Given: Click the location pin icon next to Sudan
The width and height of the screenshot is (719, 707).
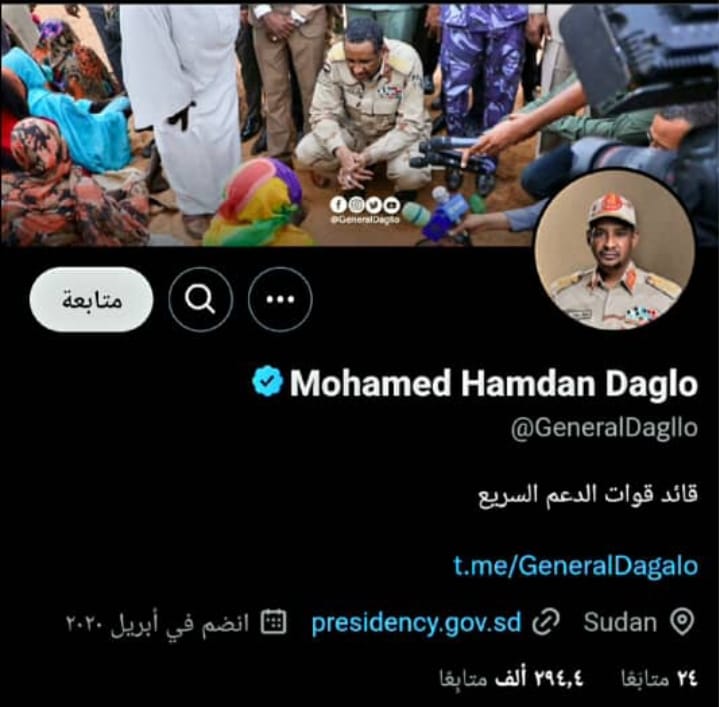Looking at the screenshot, I should tap(682, 622).
